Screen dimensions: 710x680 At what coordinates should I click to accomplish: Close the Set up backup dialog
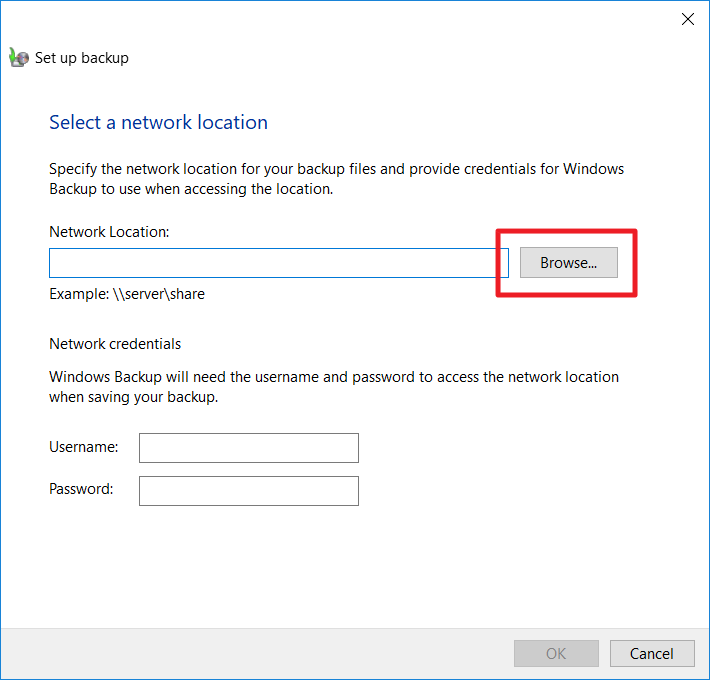pyautogui.click(x=688, y=19)
